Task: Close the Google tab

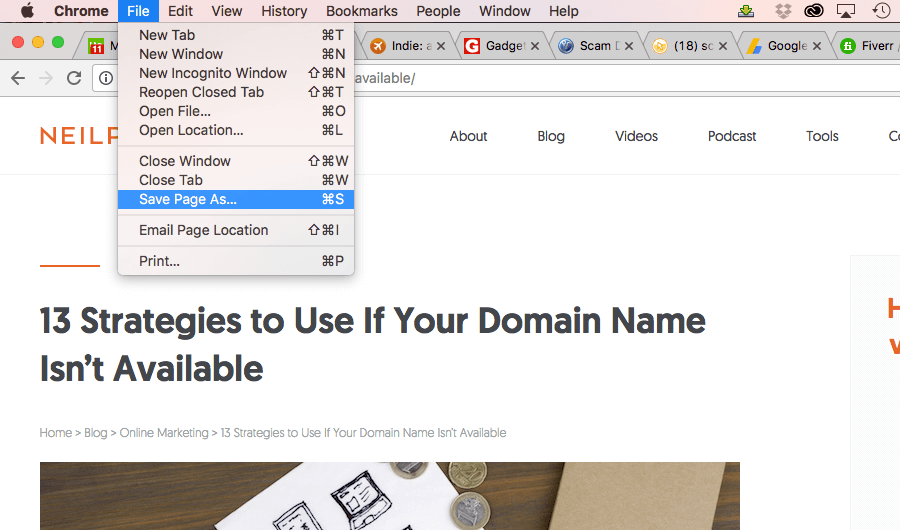Action: coord(817,46)
